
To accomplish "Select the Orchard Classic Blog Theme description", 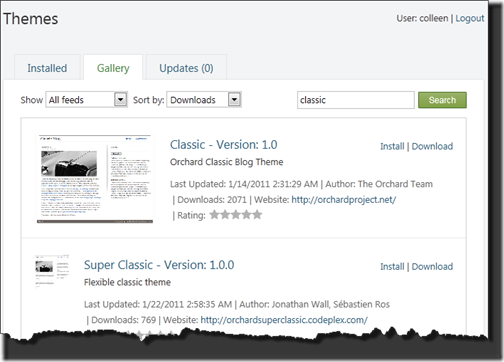I will pyautogui.click(x=227, y=162).
